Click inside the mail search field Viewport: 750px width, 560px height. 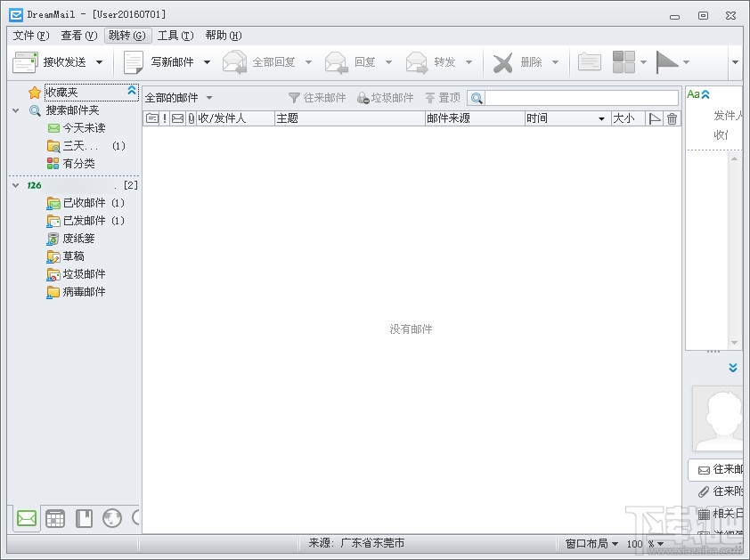coord(570,97)
